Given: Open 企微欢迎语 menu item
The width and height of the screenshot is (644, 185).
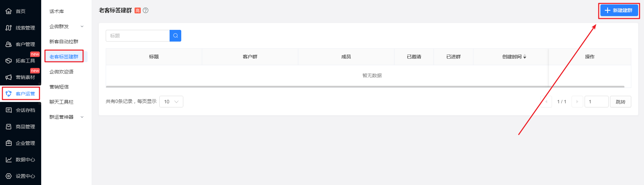Looking at the screenshot, I should 61,72.
